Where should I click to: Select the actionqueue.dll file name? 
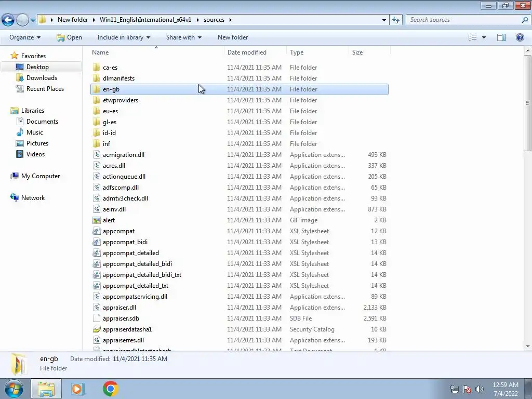124,177
